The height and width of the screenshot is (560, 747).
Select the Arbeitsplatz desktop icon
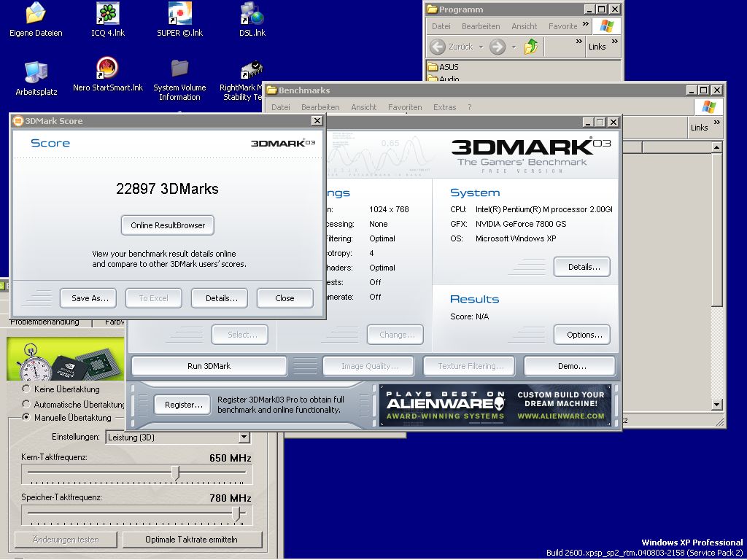coord(36,79)
